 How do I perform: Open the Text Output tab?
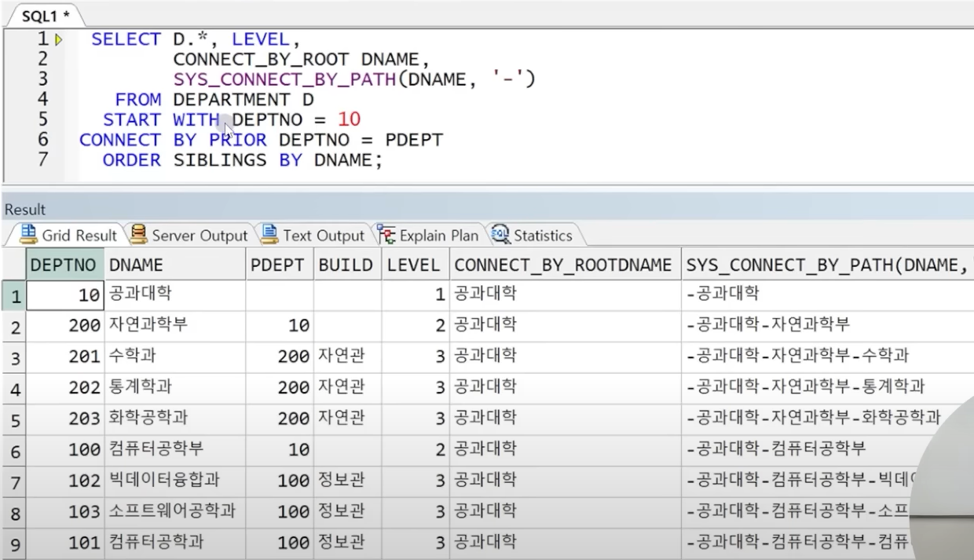pos(313,236)
